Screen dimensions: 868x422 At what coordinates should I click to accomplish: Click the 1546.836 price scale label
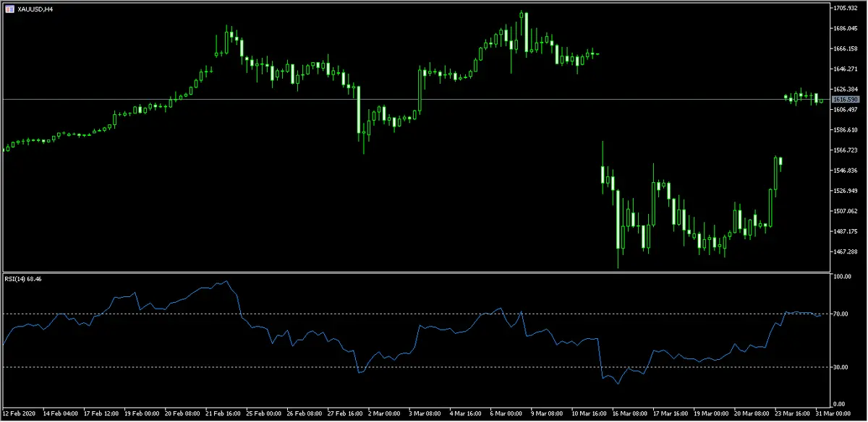pos(845,171)
